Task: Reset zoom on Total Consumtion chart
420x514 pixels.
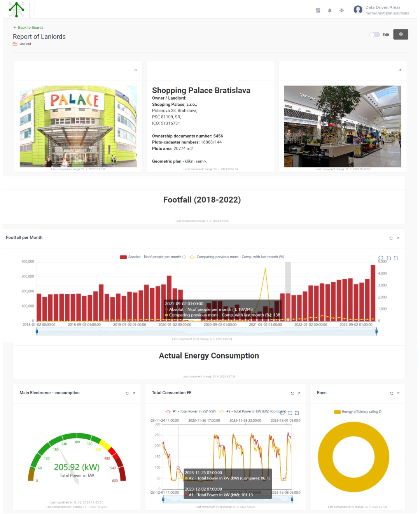Action: (x=297, y=413)
